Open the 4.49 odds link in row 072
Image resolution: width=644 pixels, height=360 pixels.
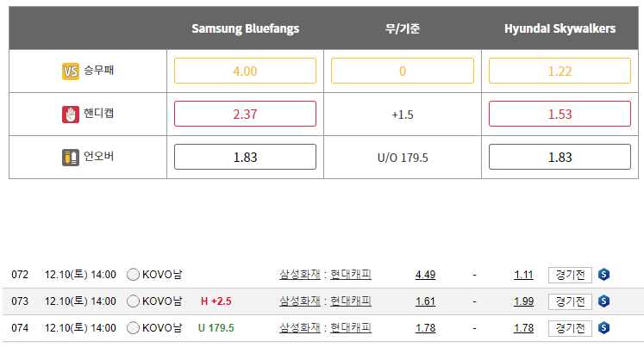click(x=425, y=275)
